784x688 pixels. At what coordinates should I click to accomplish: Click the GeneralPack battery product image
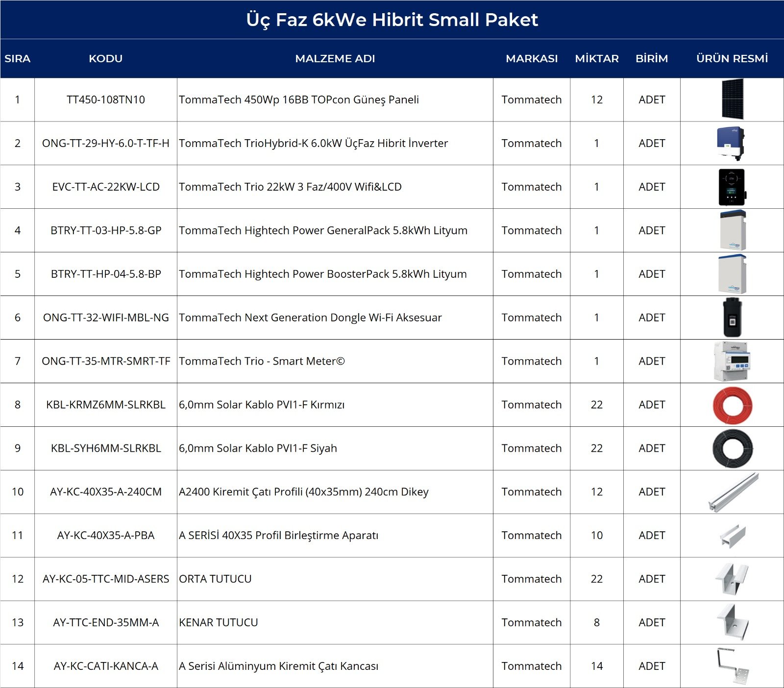click(733, 230)
